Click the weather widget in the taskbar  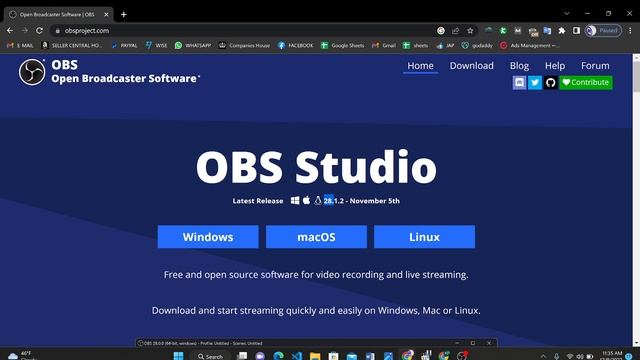(22, 356)
